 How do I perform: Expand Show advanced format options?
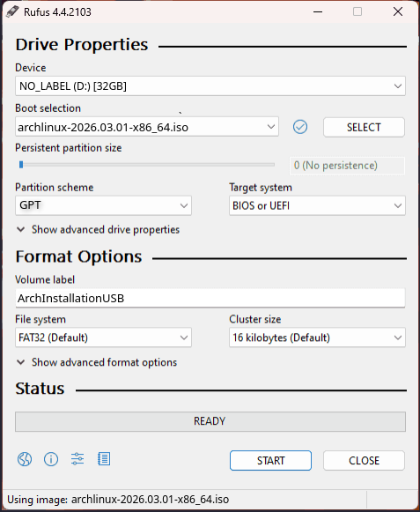tap(97, 362)
